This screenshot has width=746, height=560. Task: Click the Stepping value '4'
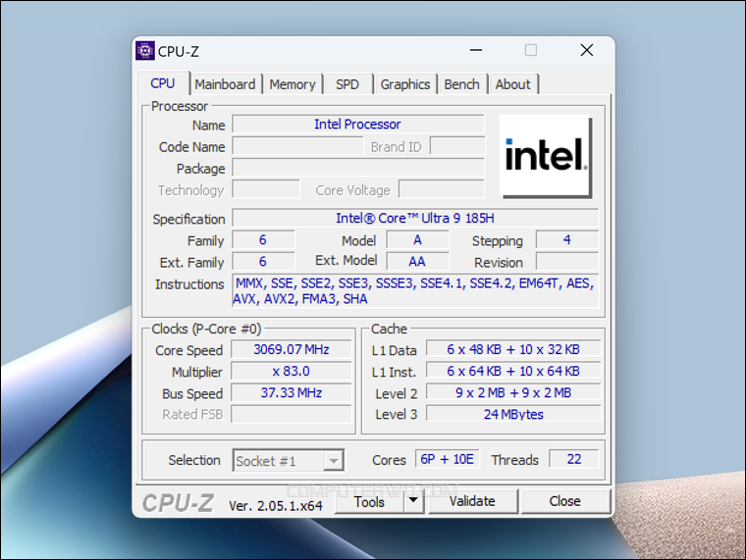click(x=567, y=240)
